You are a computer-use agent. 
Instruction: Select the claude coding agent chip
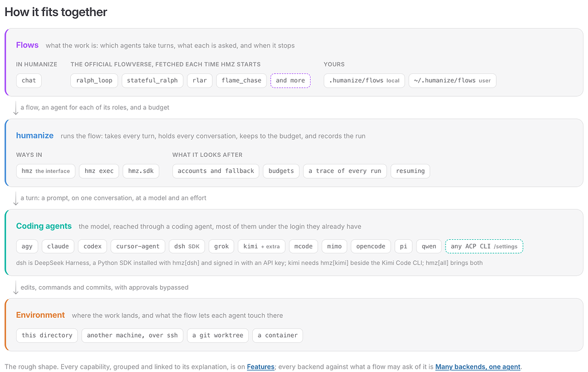(58, 247)
